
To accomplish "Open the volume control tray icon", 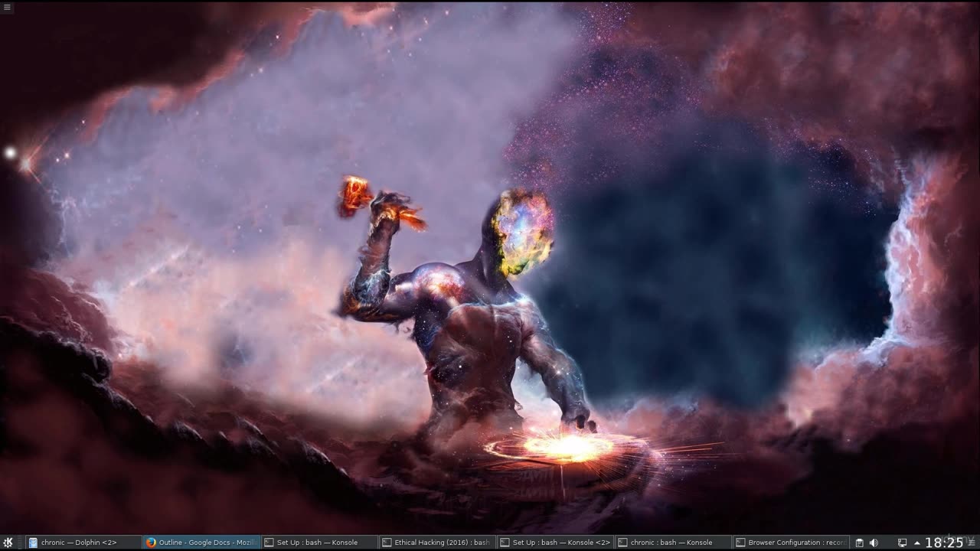I will coord(874,543).
